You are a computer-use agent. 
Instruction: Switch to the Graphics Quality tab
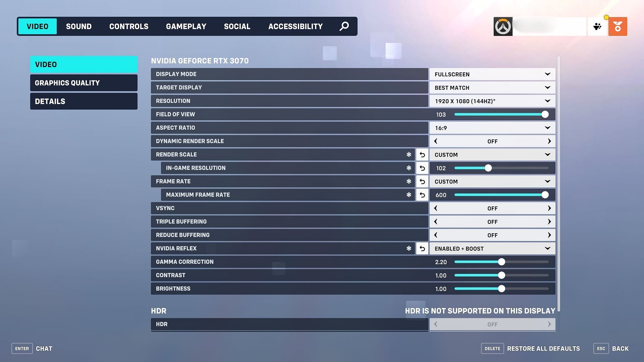(x=84, y=83)
